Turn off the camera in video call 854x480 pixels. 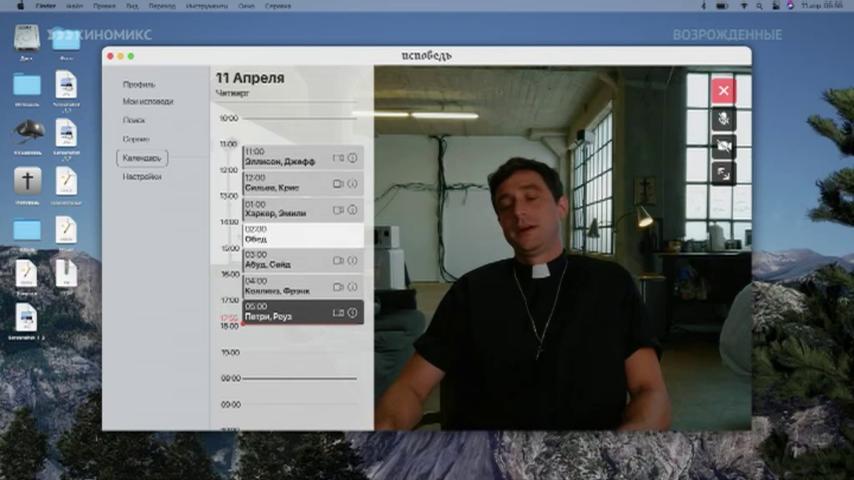[723, 146]
